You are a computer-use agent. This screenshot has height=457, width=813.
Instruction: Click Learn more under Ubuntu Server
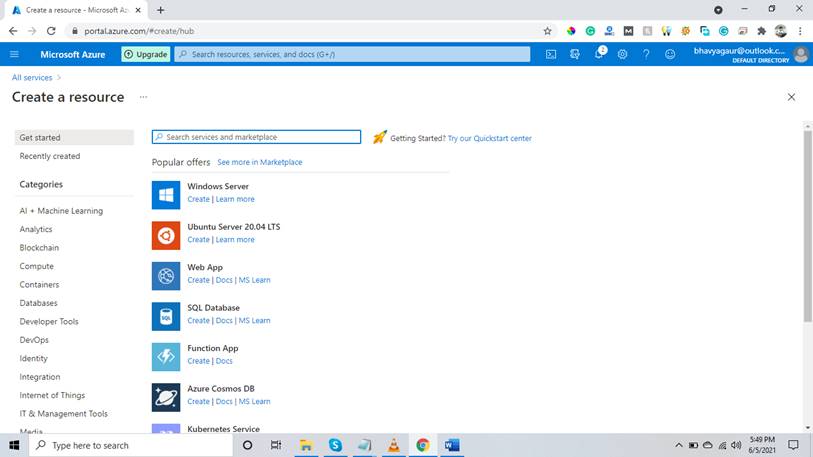tap(235, 240)
